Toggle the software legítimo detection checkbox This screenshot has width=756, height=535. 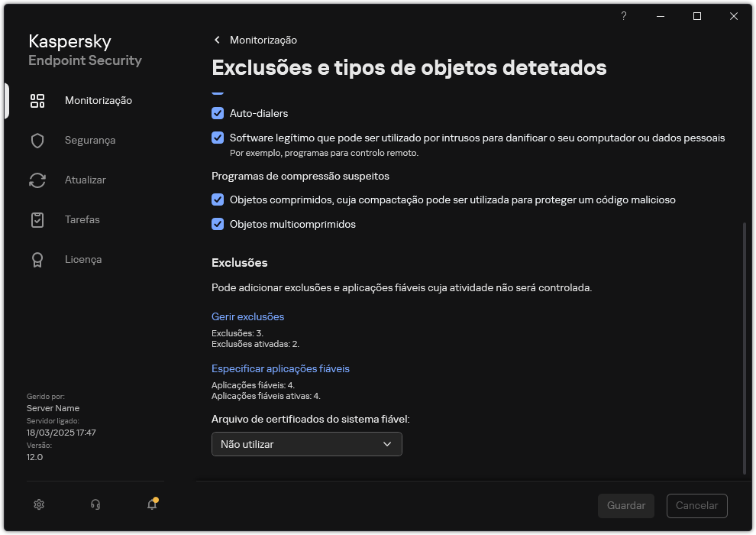click(x=218, y=138)
